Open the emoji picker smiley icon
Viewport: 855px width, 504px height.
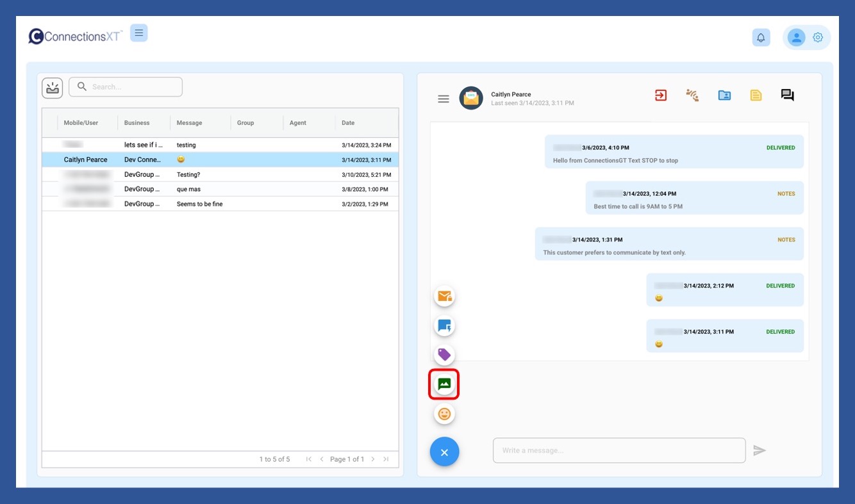click(x=444, y=414)
